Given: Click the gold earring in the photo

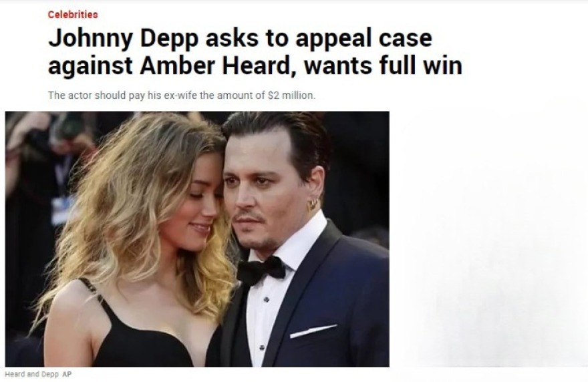Looking at the screenshot, I should point(313,204).
